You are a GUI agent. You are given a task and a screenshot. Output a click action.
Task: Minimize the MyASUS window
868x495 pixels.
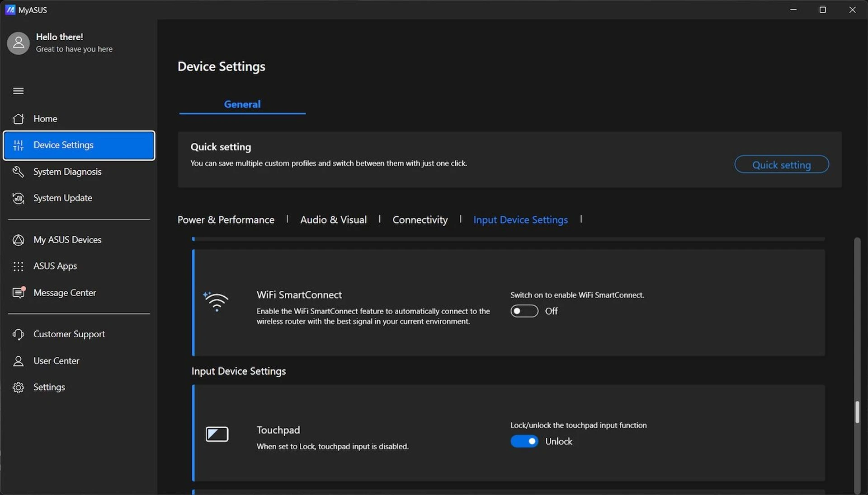793,9
